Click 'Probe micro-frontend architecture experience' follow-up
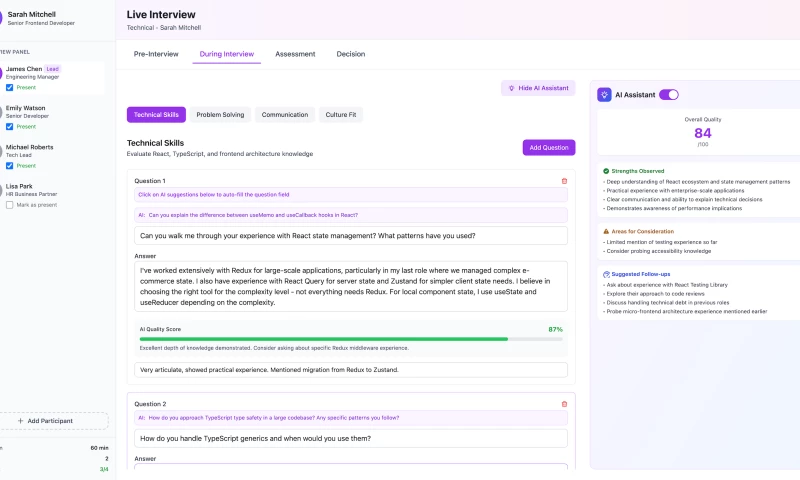Viewport: 800px width, 480px height. (685, 312)
